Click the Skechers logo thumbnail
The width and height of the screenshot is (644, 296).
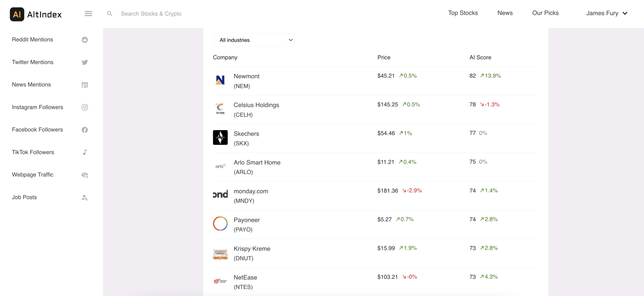point(220,138)
